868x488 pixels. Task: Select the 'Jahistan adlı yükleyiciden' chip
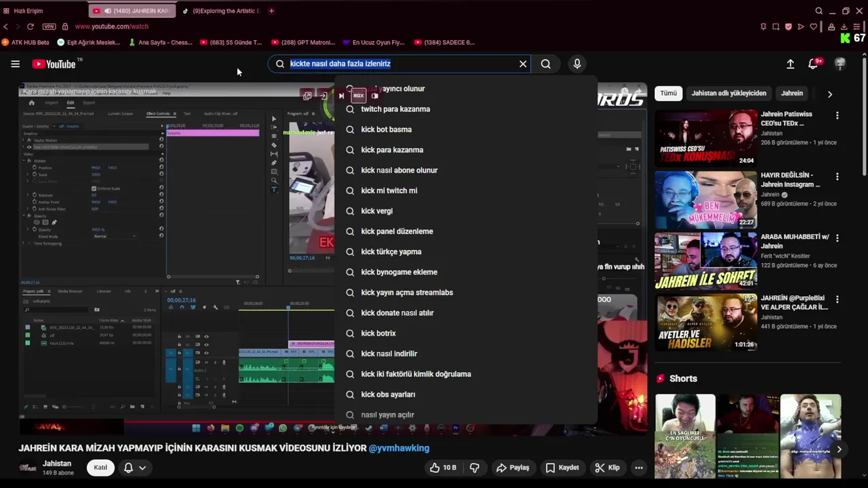pyautogui.click(x=729, y=94)
